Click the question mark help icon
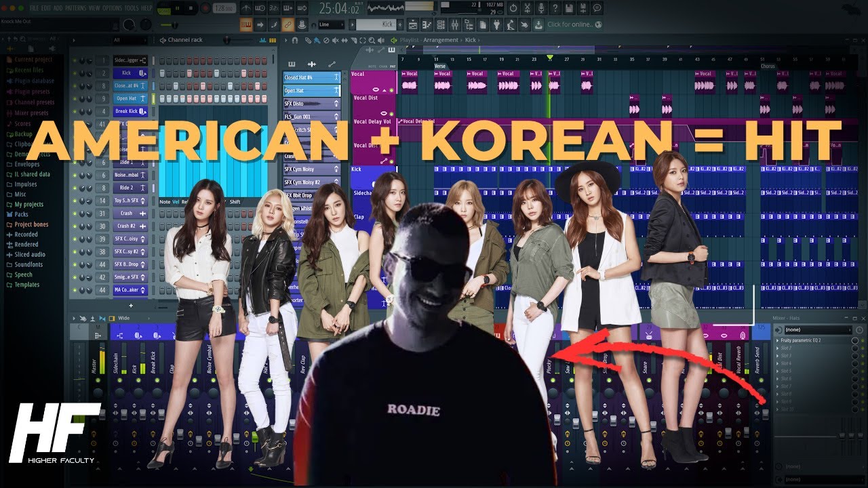The height and width of the screenshot is (488, 868). point(555,8)
